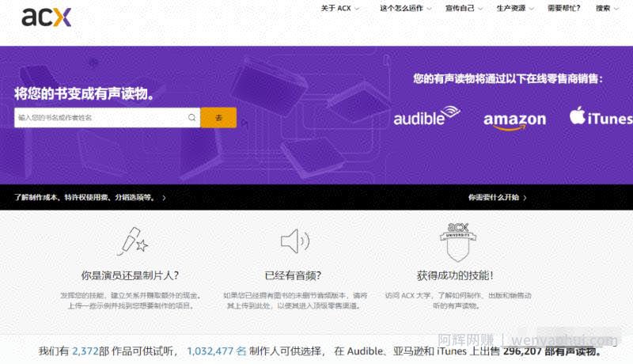
Task: Expand chevron next to 搜索
Action: pos(616,9)
